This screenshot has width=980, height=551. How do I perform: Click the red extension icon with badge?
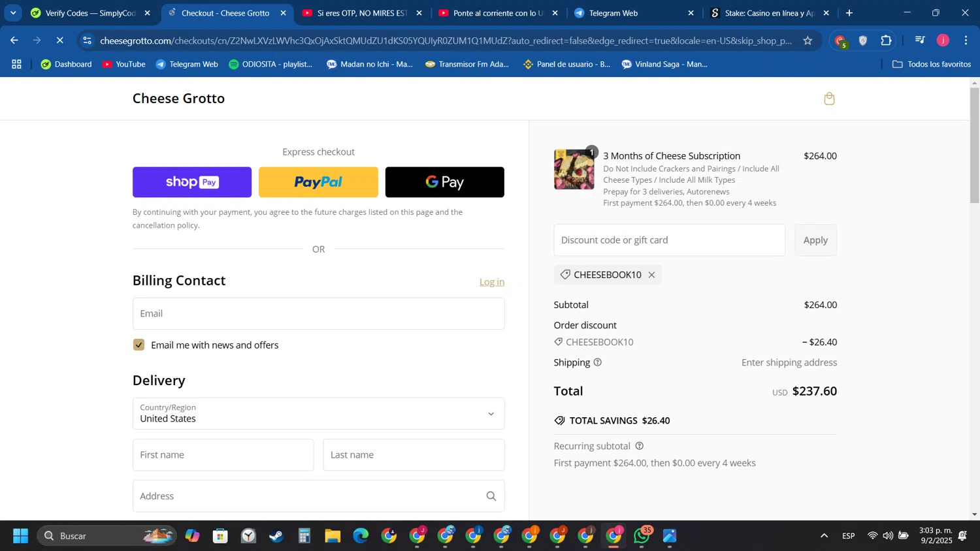tap(841, 41)
